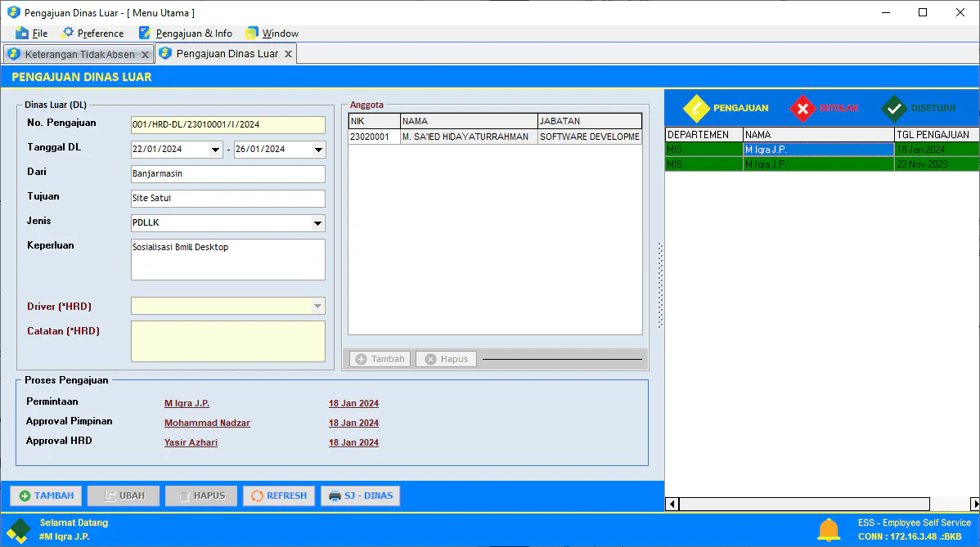The image size is (980, 547).
Task: Click the CONN : 172.16.3.48 status text
Action: click(x=910, y=536)
